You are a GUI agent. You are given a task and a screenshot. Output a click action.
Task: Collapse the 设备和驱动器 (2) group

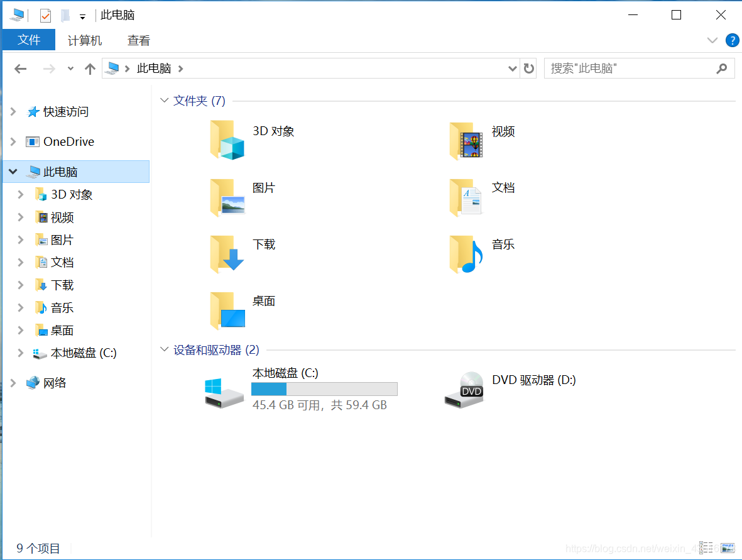coord(164,349)
